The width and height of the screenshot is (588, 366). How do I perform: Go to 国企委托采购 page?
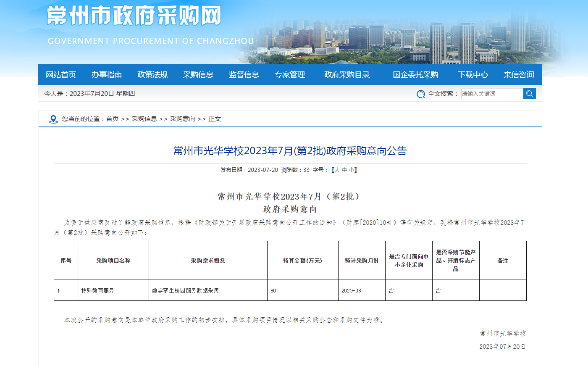coord(415,75)
